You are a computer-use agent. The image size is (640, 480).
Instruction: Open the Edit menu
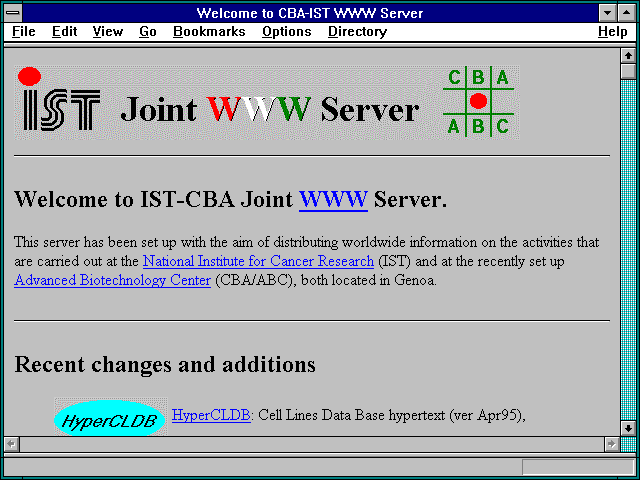coord(64,31)
